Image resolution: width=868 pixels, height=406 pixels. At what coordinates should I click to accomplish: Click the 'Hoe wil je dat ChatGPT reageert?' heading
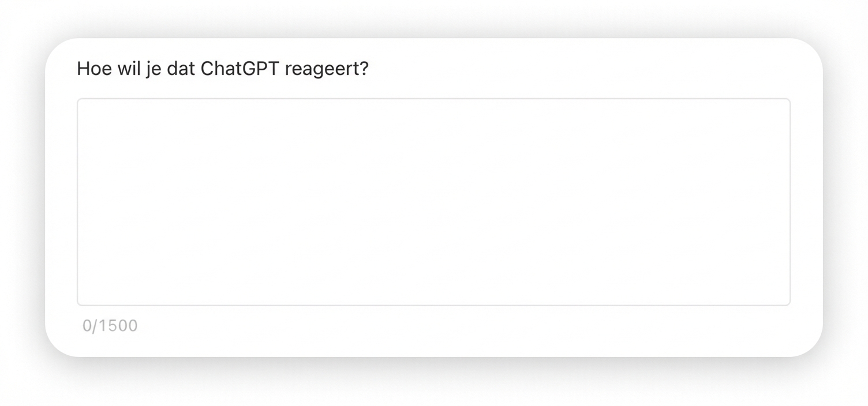pos(222,68)
